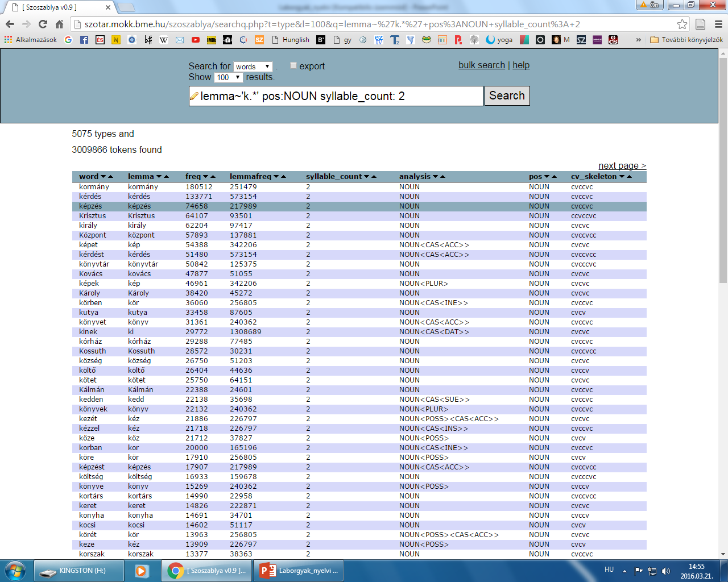This screenshot has width=728, height=582.
Task: Open a new browser tab
Action: coord(126,7)
